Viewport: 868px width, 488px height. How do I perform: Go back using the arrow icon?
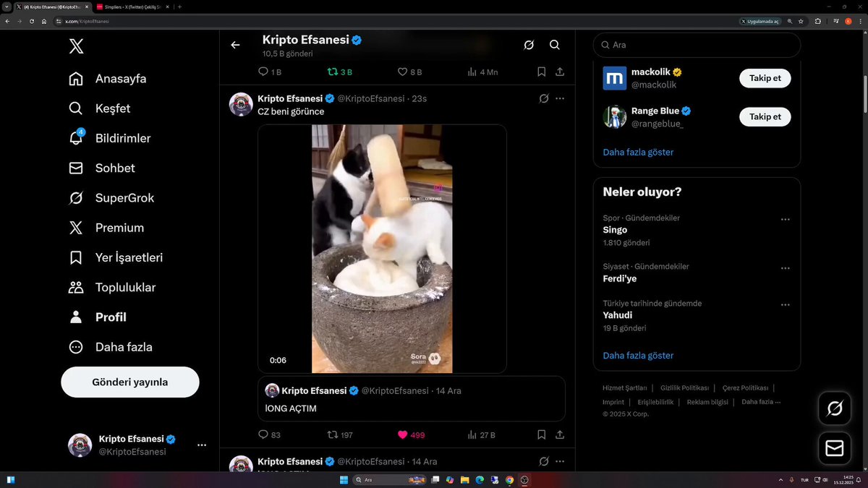[235, 45]
